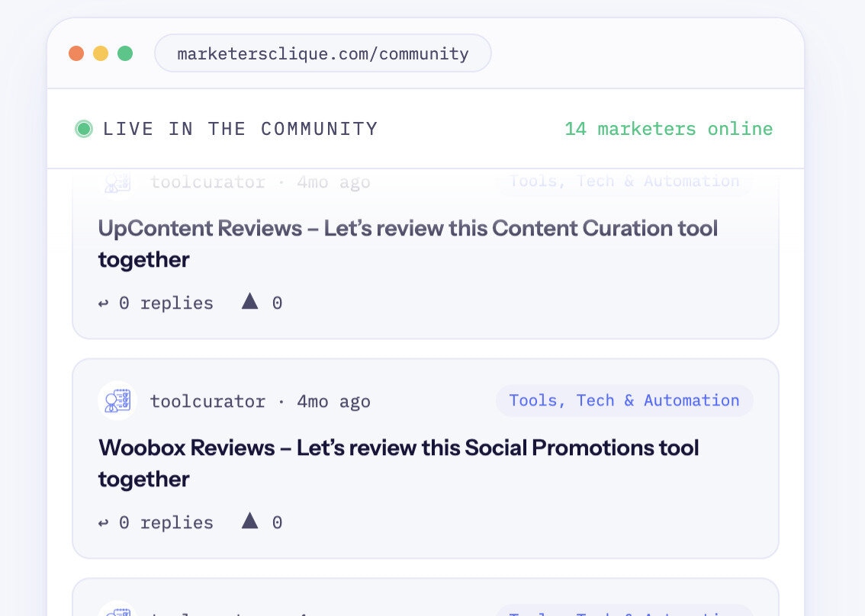Click the green live status indicator dot
Screen dimensions: 865x616
[84, 129]
